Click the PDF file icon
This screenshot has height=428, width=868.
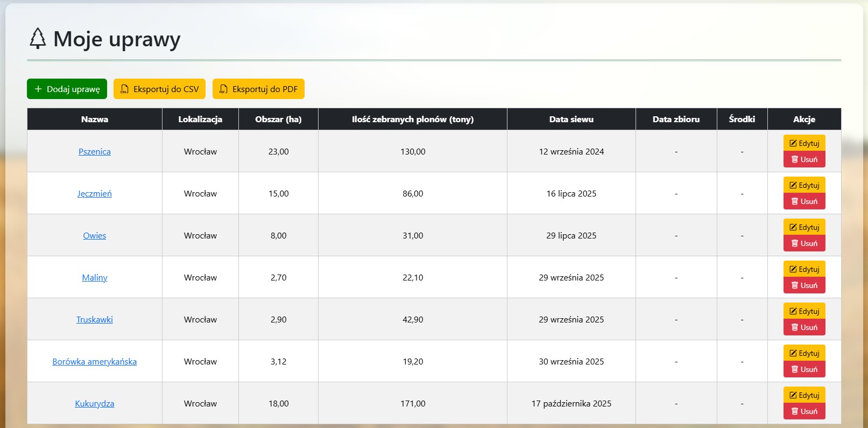coord(223,89)
